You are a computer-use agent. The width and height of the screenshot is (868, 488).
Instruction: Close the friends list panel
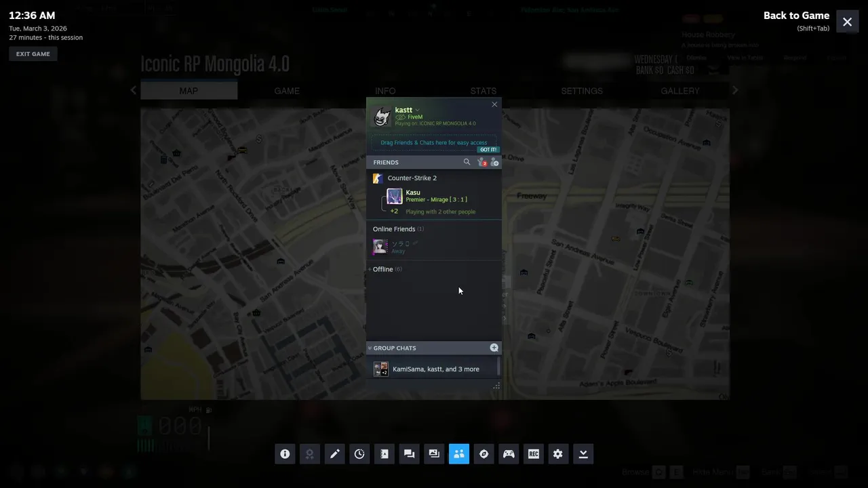click(x=494, y=104)
